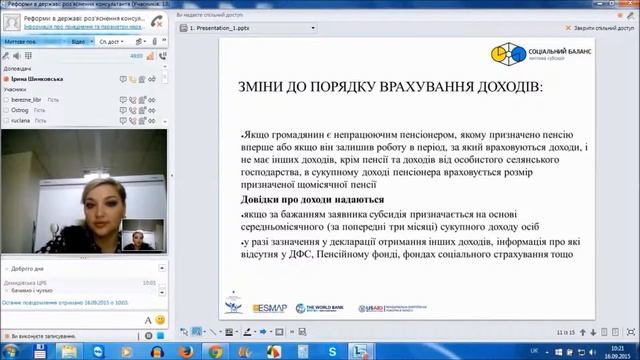Click the sharing icon for Ірина Шинковська
This screenshot has height=360, width=640.
[152, 79]
